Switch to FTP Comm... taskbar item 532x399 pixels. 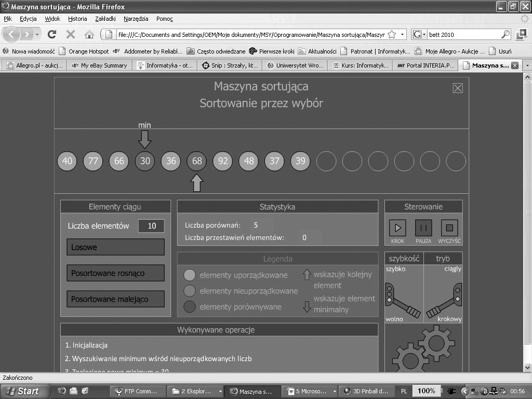coord(138,391)
